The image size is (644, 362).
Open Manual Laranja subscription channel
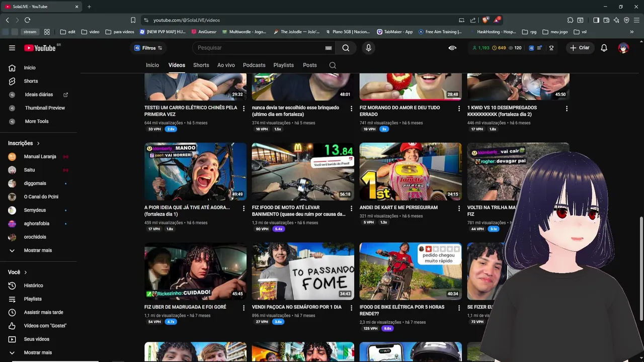click(40, 156)
